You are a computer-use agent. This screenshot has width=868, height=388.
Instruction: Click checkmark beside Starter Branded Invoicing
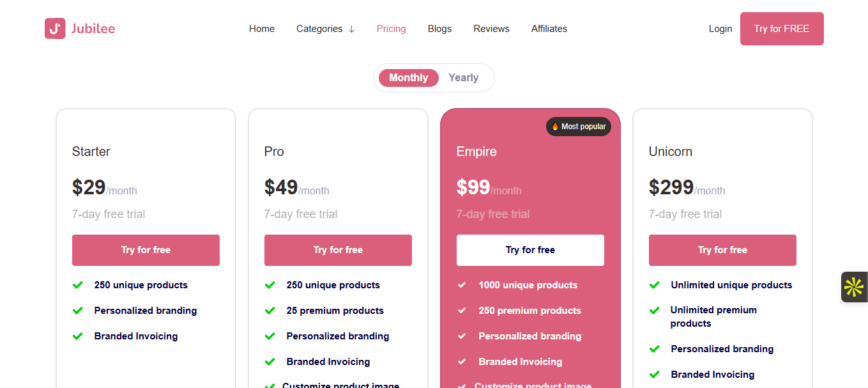tap(78, 336)
